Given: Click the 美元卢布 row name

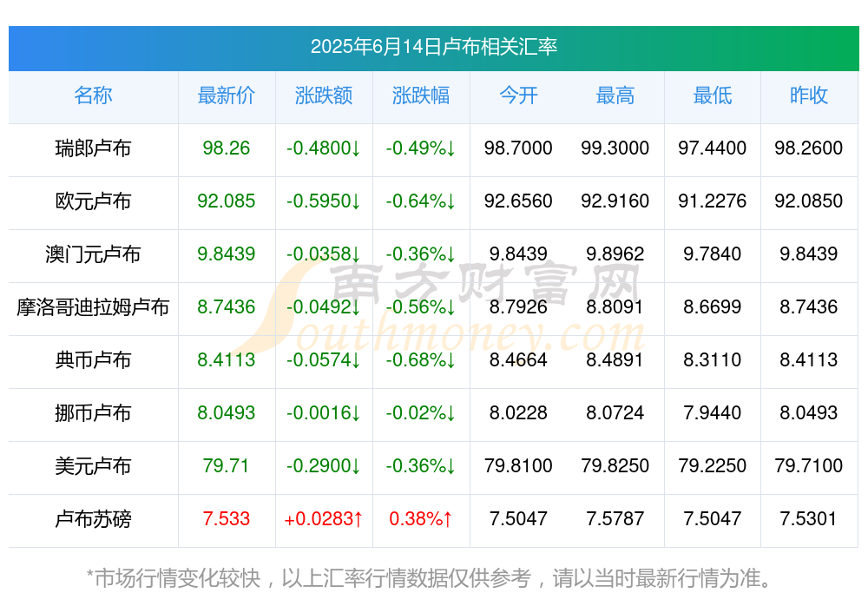Looking at the screenshot, I should tap(93, 466).
